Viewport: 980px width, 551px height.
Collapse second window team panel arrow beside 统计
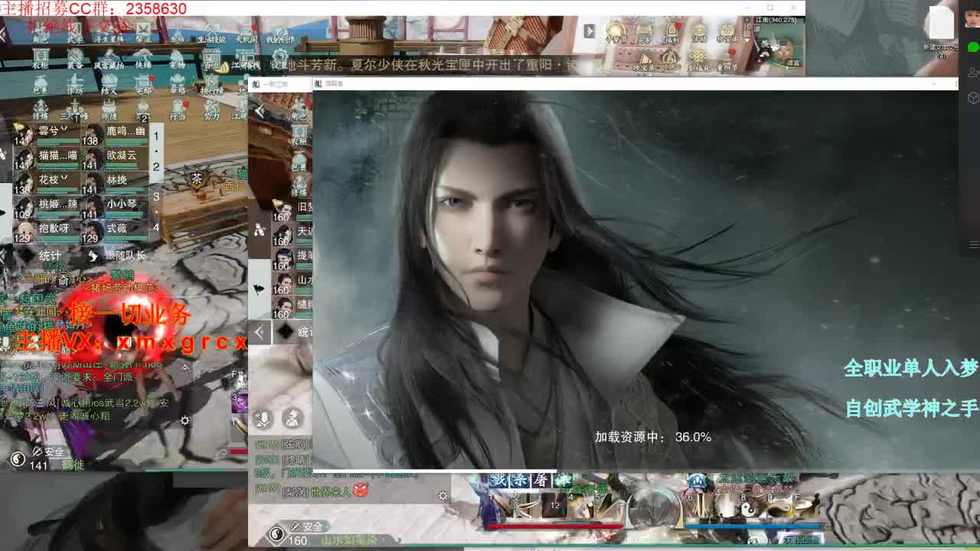coord(260,332)
